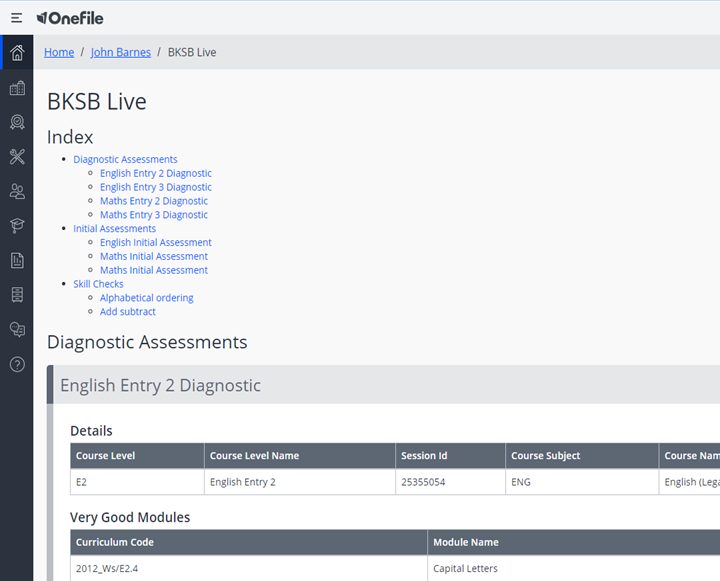Open English Entry 3 Diagnostic link
This screenshot has width=720, height=581.
coord(156,187)
